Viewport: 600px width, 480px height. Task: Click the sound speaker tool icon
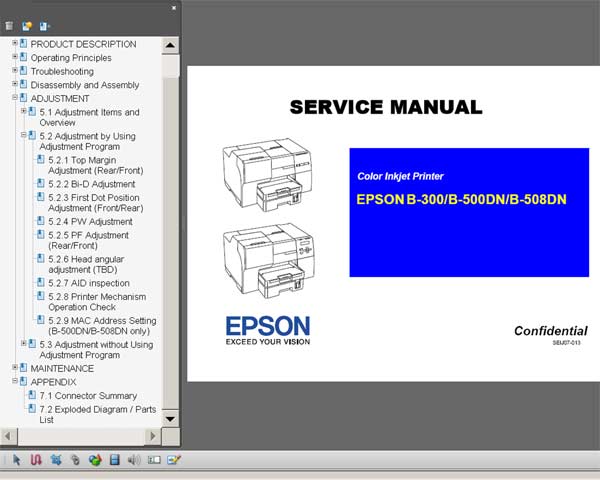(134, 460)
